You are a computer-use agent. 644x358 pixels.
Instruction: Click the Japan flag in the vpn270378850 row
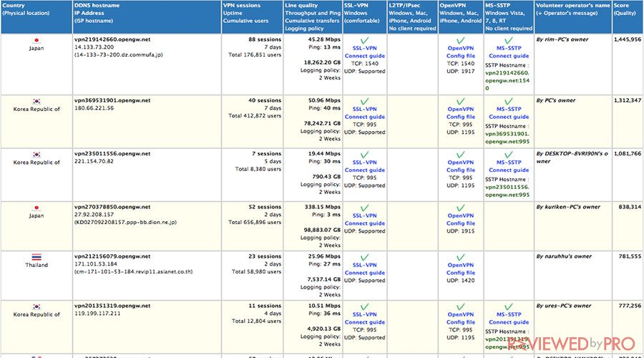pyautogui.click(x=36, y=208)
